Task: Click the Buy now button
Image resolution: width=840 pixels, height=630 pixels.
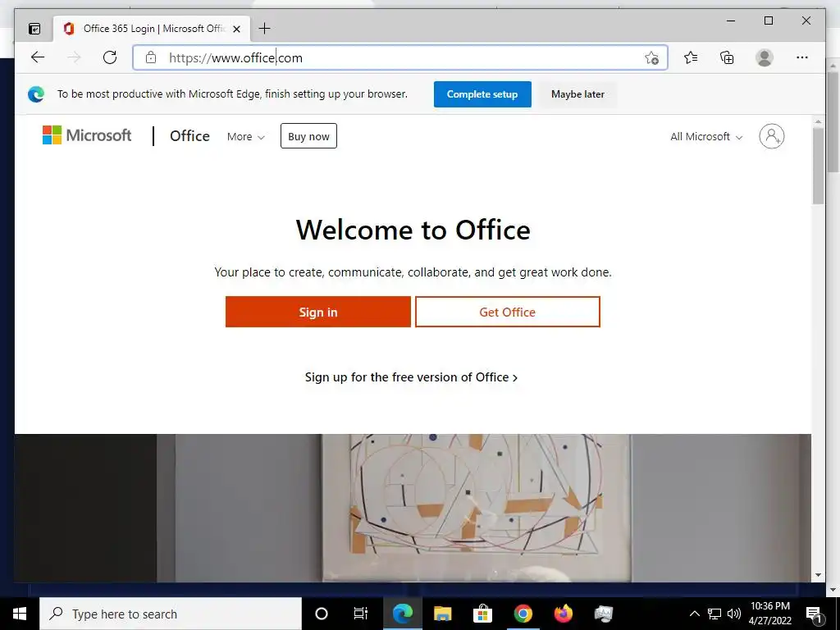Action: [x=308, y=136]
